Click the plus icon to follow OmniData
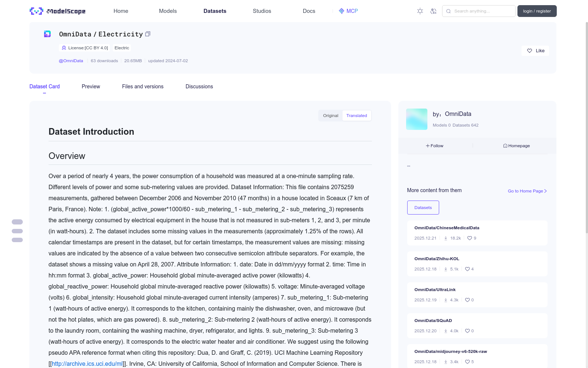 (428, 146)
